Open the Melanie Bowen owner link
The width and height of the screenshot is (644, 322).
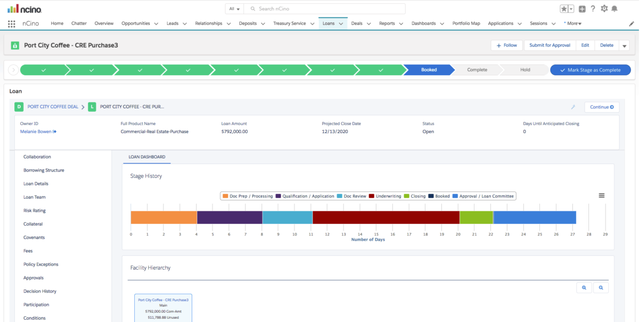point(34,131)
